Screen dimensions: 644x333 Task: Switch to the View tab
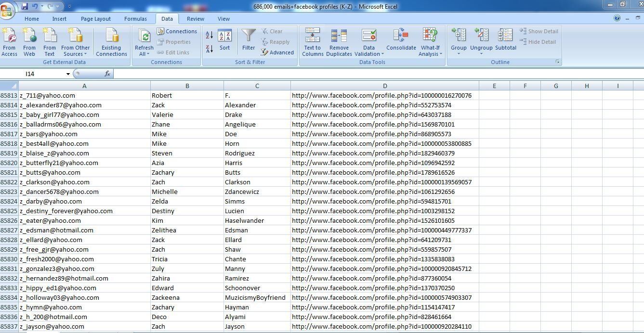pos(223,19)
